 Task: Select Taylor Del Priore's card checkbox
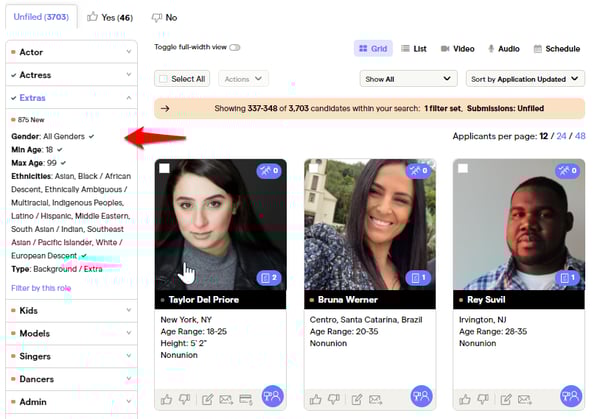click(165, 168)
